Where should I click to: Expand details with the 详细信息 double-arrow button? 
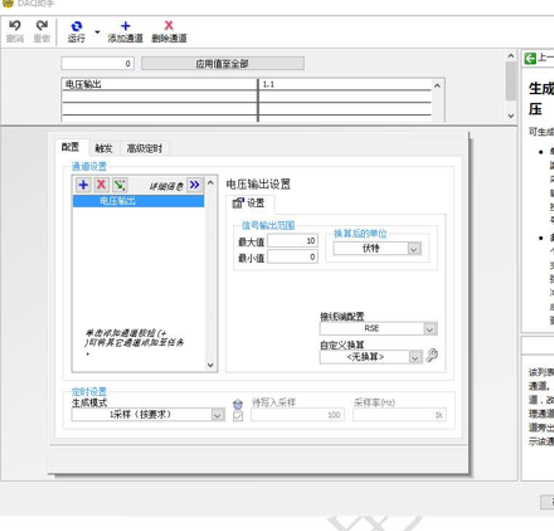click(x=195, y=185)
